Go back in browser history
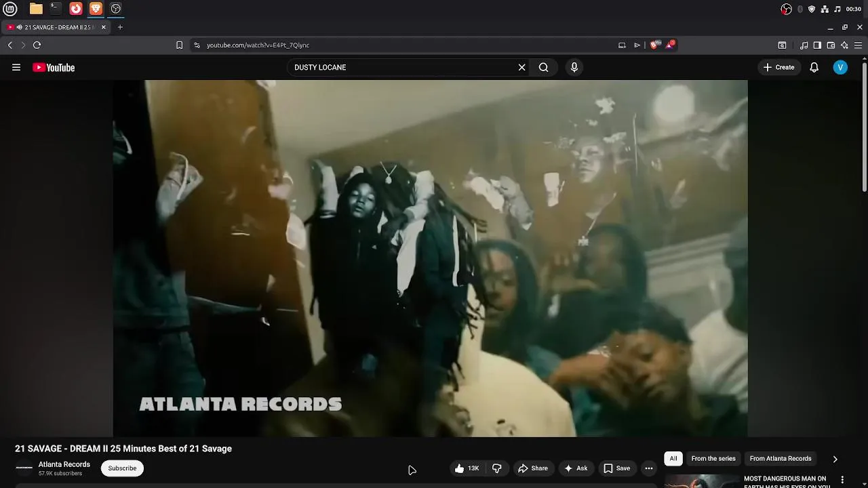Screen dimensions: 868x488 point(9,45)
